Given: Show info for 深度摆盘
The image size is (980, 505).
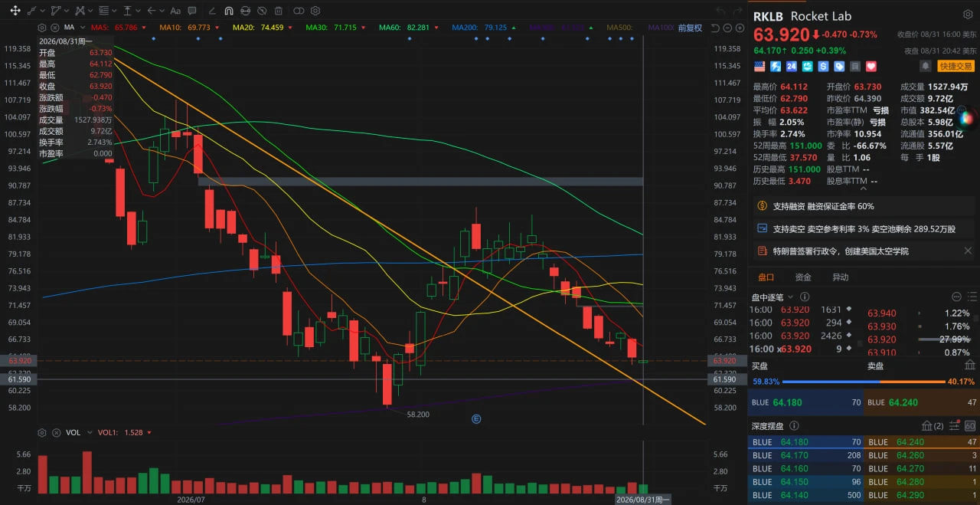Looking at the screenshot, I should (794, 426).
